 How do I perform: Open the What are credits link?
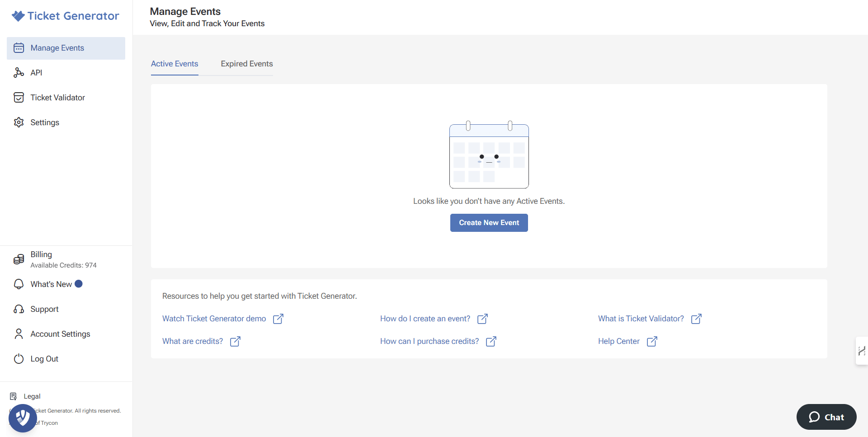(193, 341)
